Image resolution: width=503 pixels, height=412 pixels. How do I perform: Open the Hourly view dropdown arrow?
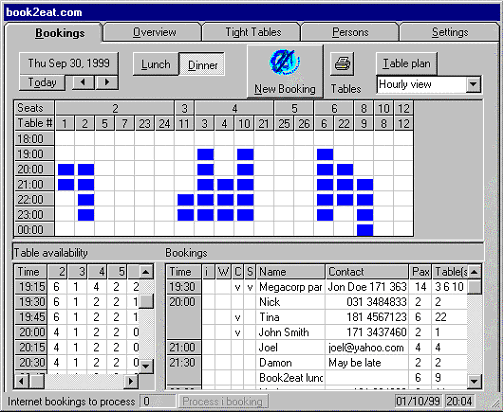coord(473,84)
